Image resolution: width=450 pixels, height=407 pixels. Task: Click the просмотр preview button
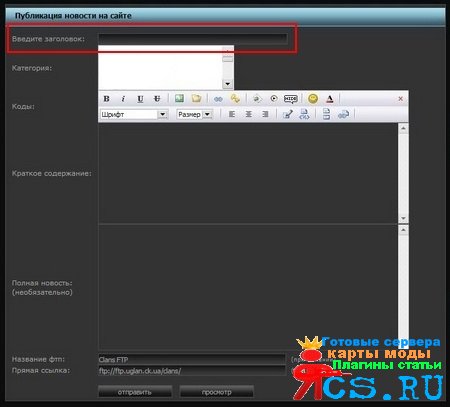[x=217, y=392]
